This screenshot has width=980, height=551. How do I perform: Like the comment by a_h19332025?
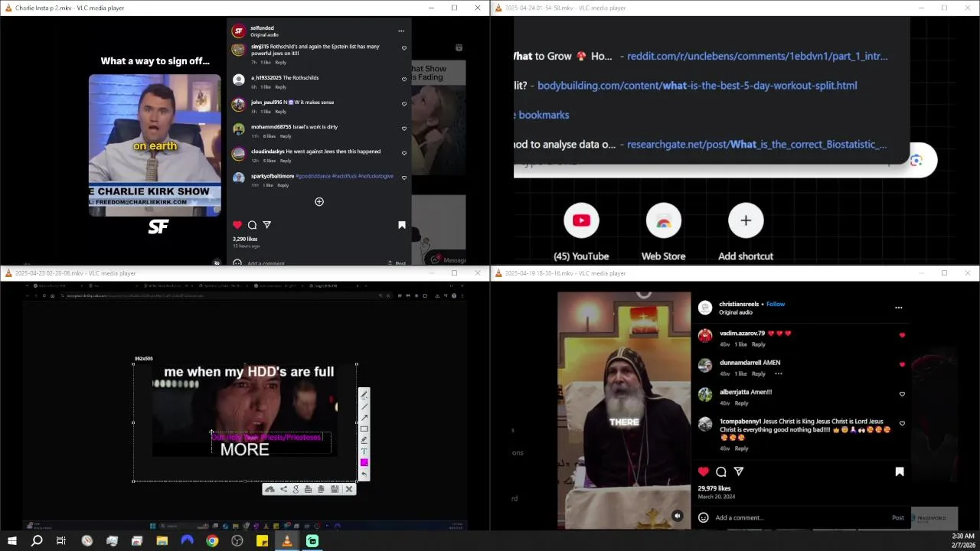pos(404,79)
